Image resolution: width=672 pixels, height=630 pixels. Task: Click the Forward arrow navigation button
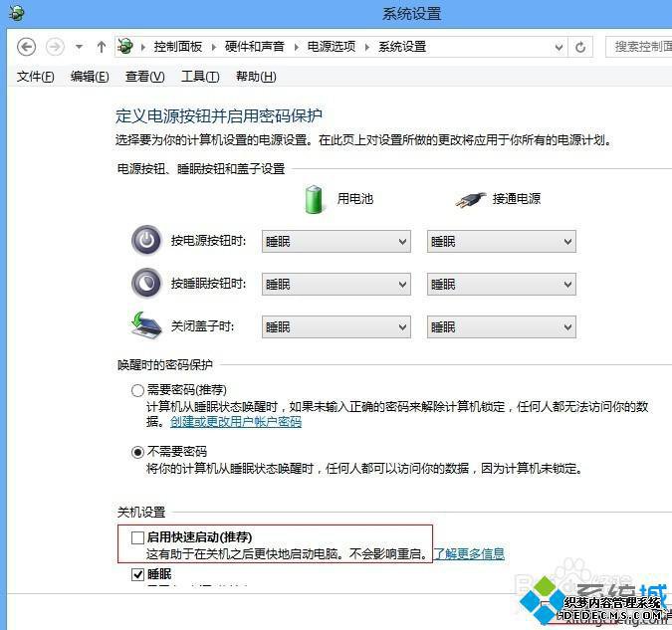point(55,47)
